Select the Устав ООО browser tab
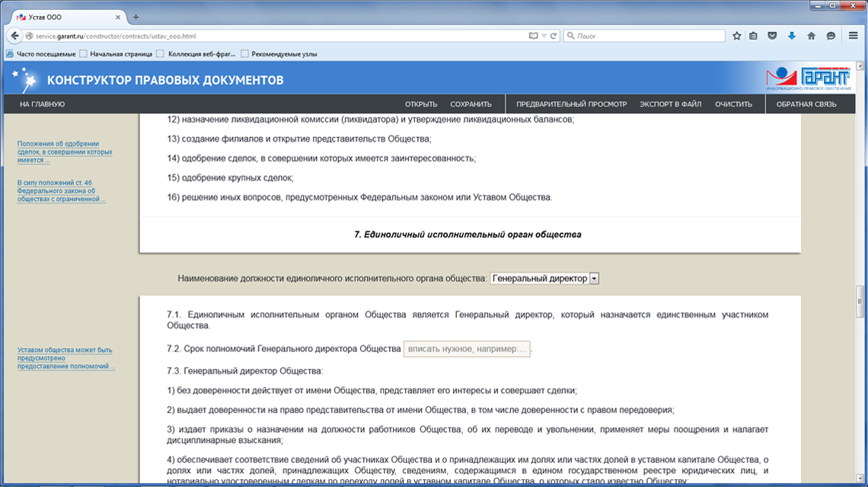 pyautogui.click(x=68, y=18)
